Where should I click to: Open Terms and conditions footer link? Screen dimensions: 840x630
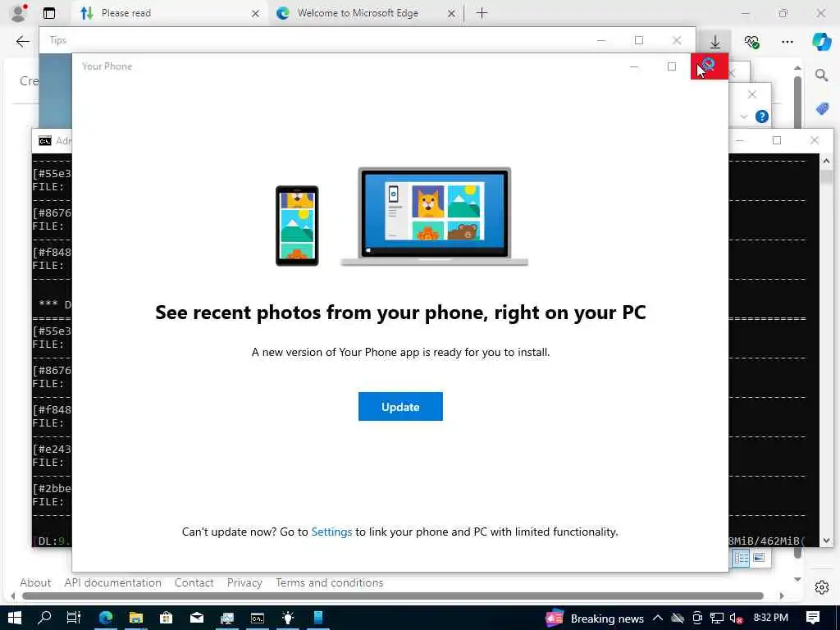330,582
